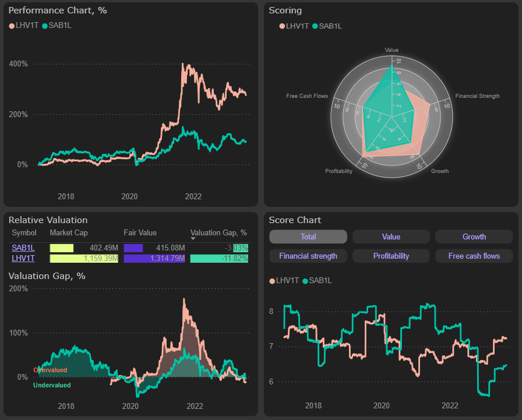Image resolution: width=522 pixels, height=420 pixels.
Task: Click the sort arrow above Valuation Gap column
Action: (193, 238)
